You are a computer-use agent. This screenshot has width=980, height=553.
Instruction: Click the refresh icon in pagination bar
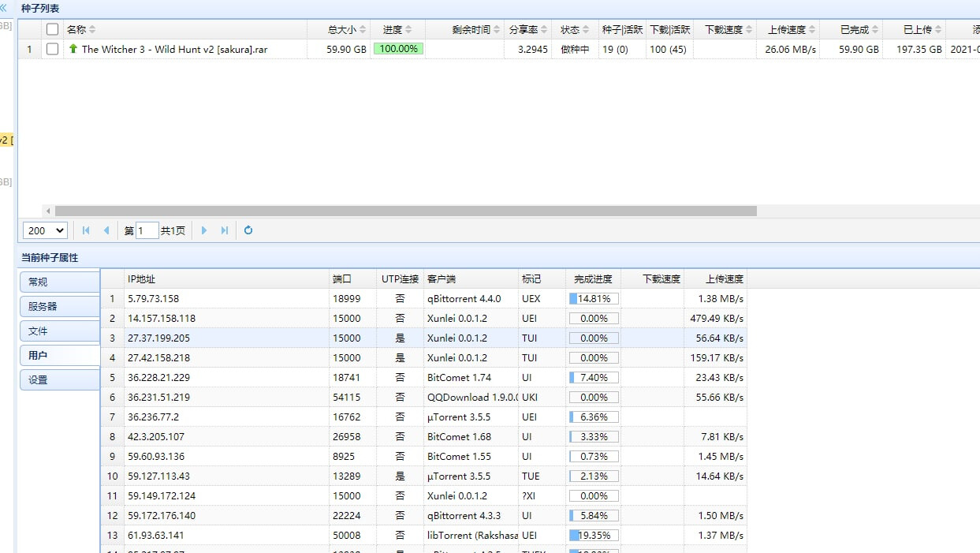click(x=248, y=230)
